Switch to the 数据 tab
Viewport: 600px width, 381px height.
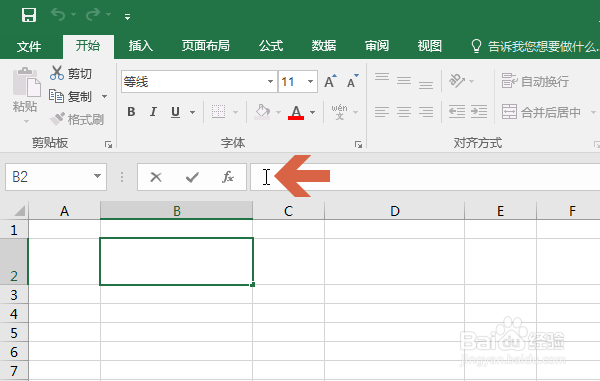[324, 46]
